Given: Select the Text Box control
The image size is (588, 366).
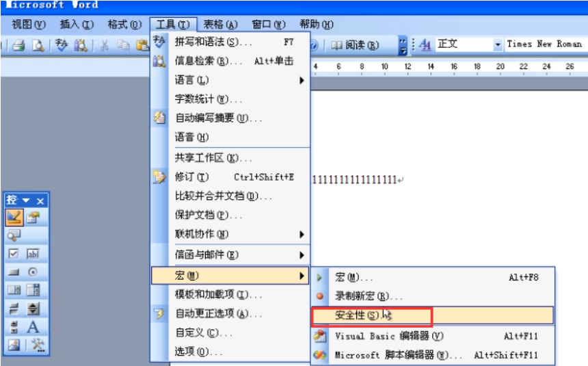Looking at the screenshot, I should pyautogui.click(x=33, y=254).
